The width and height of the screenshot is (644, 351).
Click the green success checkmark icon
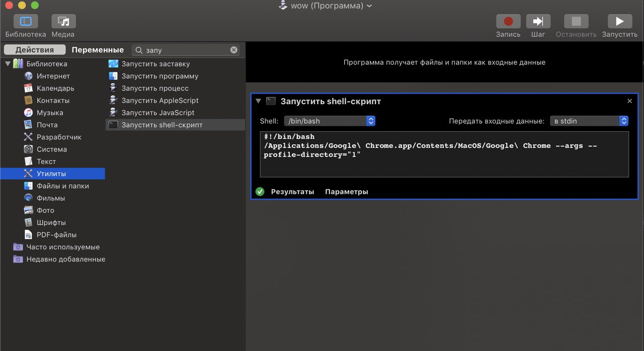click(x=260, y=192)
